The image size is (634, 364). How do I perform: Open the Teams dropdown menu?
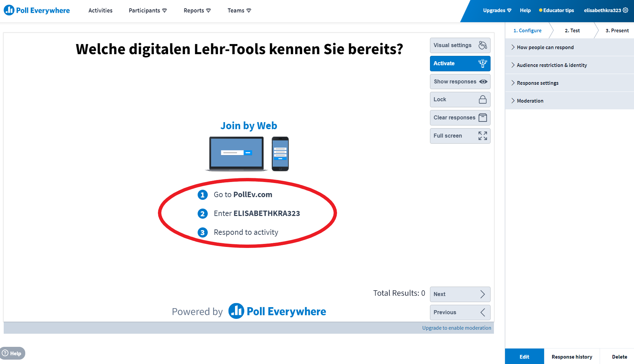239,10
